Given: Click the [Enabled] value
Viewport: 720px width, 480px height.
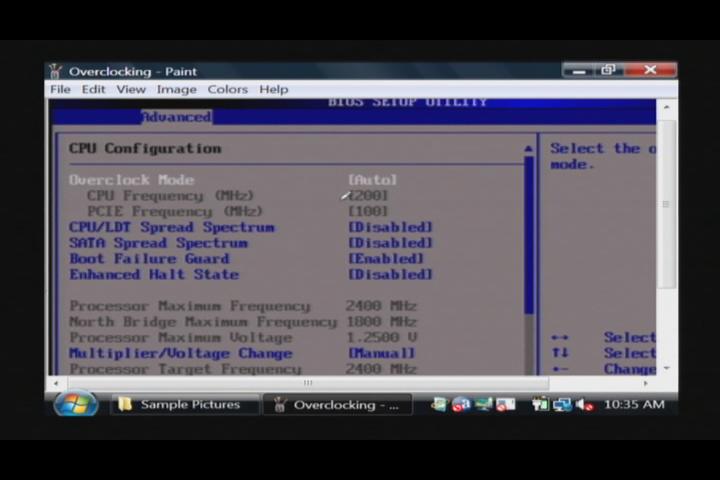Looking at the screenshot, I should coord(386,259).
